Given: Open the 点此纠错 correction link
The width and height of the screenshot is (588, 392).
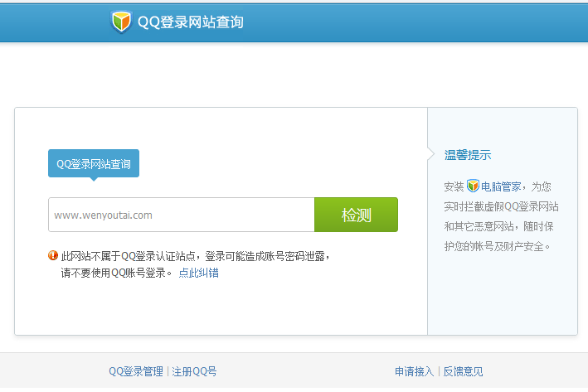Looking at the screenshot, I should coord(199,273).
